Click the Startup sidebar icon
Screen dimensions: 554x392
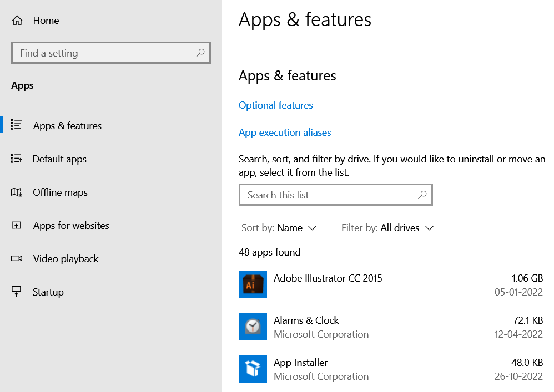pos(17,292)
